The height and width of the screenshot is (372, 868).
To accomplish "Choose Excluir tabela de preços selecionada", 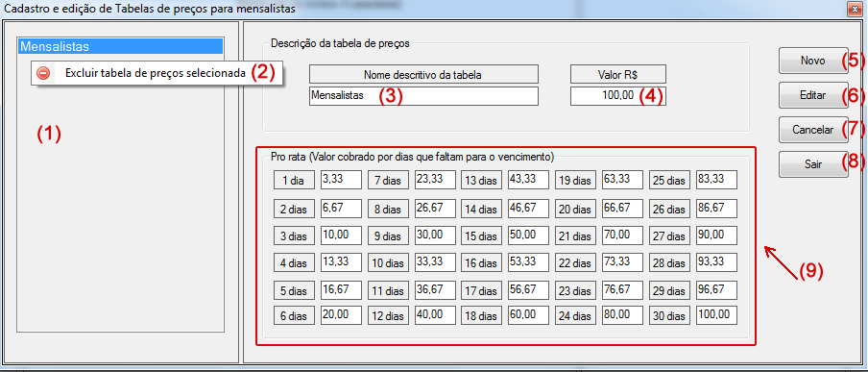I will (x=157, y=73).
